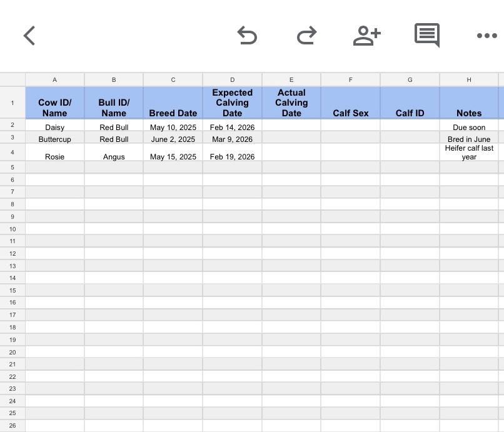The width and height of the screenshot is (504, 432).
Task: Select the Buttercup cell
Action: pos(54,139)
